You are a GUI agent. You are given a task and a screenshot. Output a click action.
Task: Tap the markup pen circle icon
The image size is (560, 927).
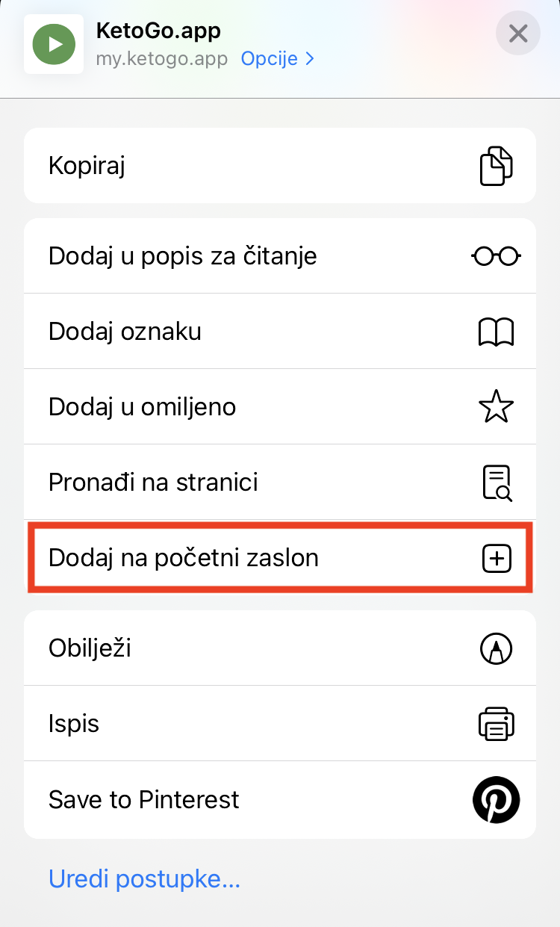497,648
